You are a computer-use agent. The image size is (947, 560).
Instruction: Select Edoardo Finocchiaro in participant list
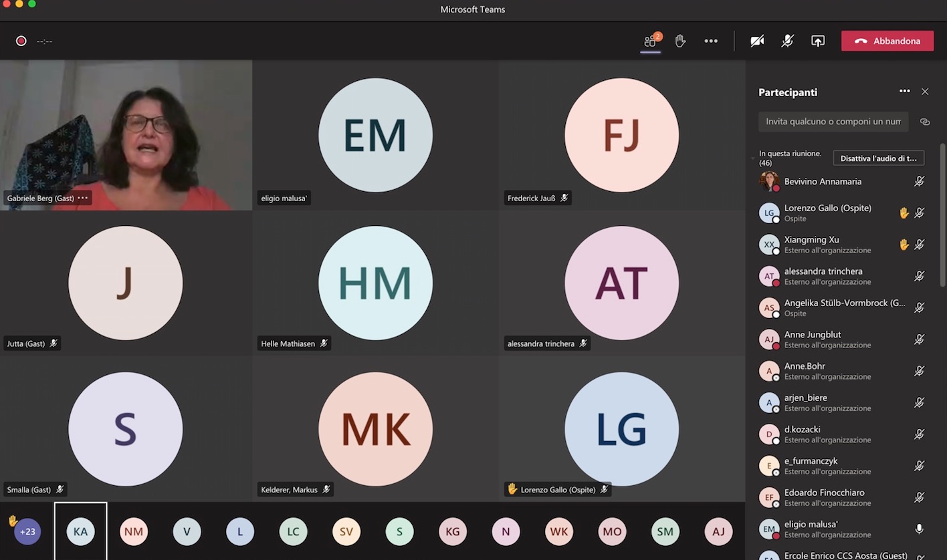[x=843, y=497]
